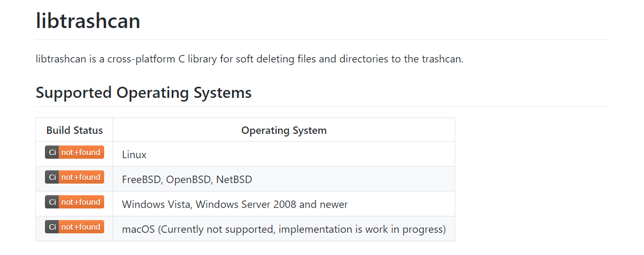Open the FreeBSD row build status badge
The height and width of the screenshot is (255, 644).
click(x=75, y=177)
